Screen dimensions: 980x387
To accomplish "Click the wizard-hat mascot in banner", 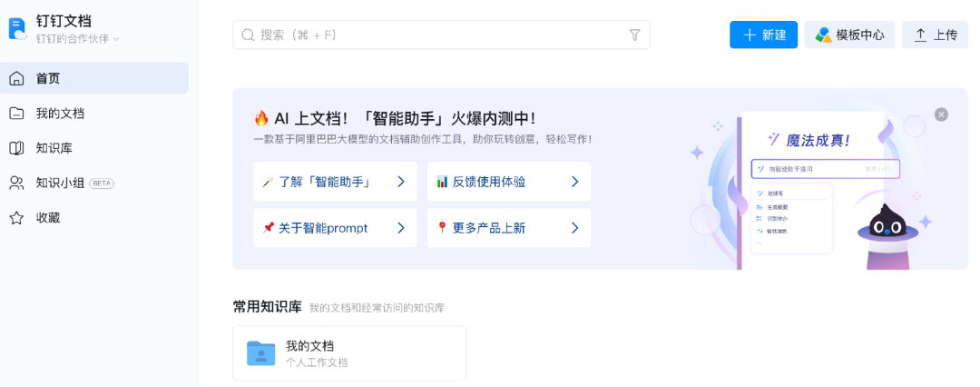I will [888, 238].
